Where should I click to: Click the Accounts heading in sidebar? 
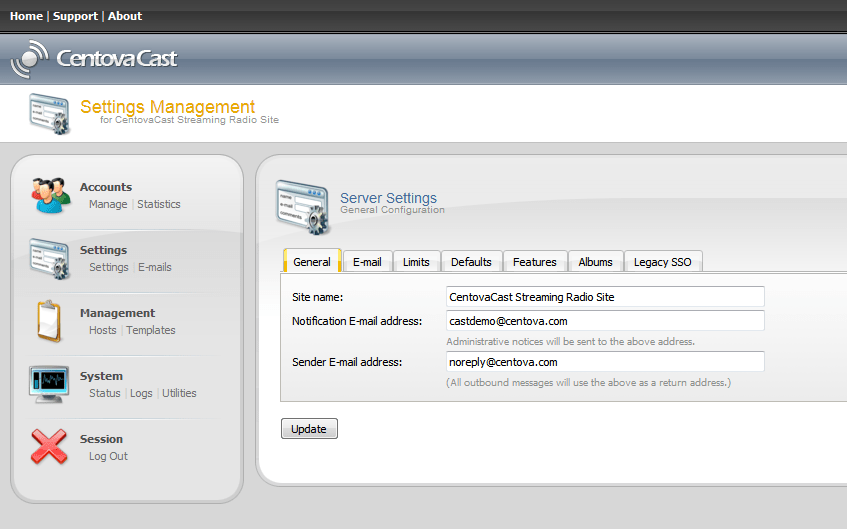tap(106, 187)
